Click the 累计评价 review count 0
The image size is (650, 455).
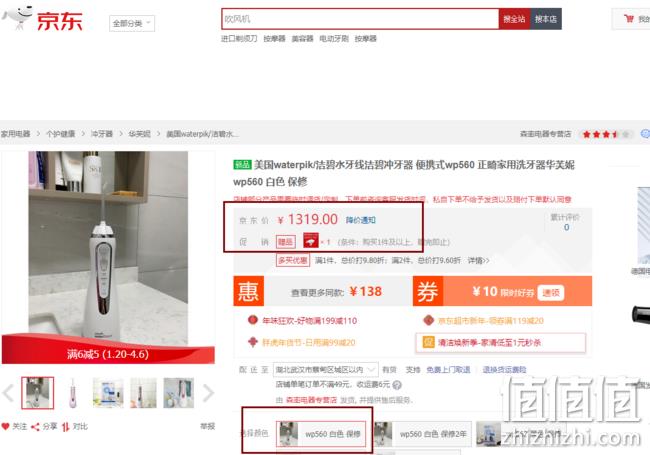[566, 227]
